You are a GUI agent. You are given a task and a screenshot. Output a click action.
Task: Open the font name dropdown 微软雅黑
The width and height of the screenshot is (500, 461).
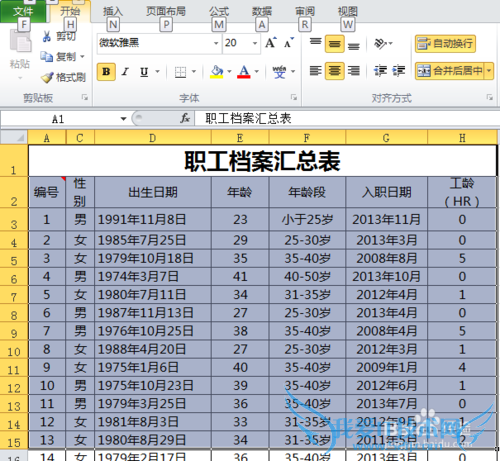pyautogui.click(x=216, y=43)
